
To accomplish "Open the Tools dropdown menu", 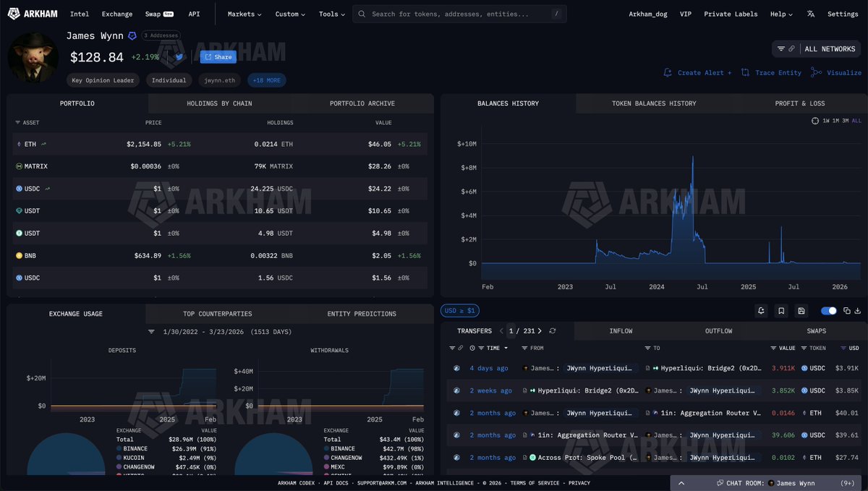I will click(x=332, y=14).
